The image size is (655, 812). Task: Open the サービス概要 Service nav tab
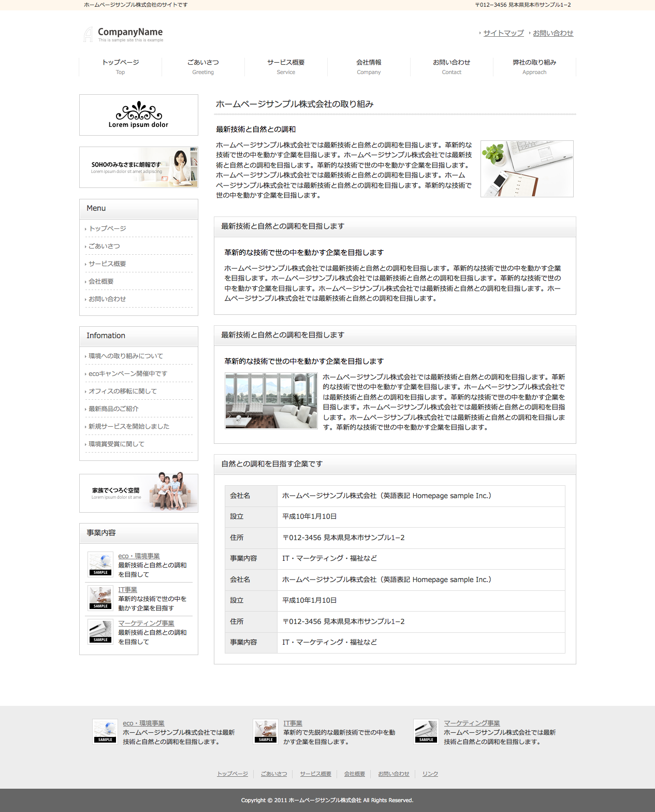pyautogui.click(x=286, y=66)
